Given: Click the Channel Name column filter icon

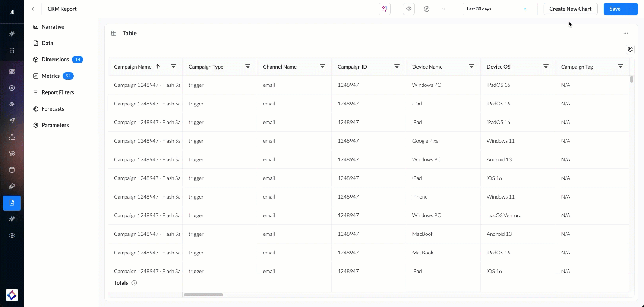Looking at the screenshot, I should (322, 67).
